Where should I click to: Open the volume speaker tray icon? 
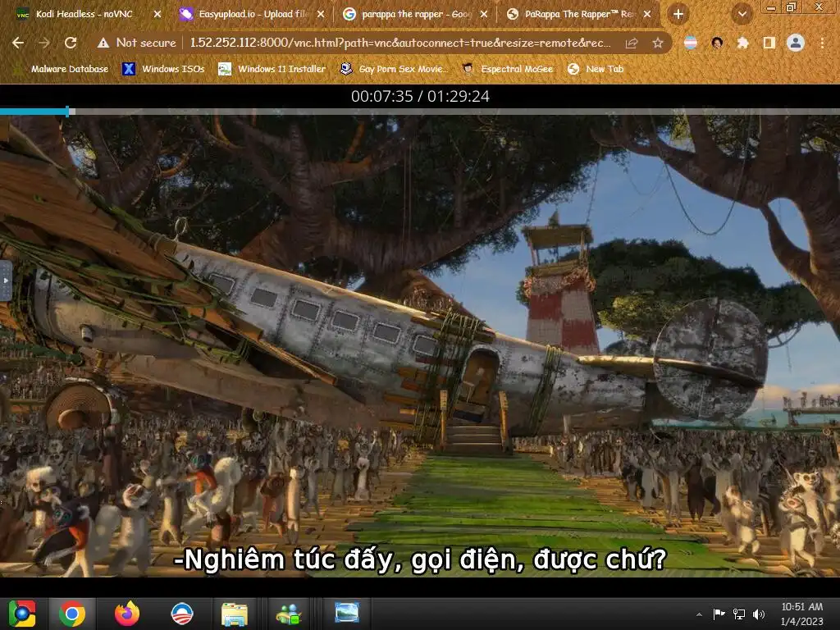click(x=759, y=614)
